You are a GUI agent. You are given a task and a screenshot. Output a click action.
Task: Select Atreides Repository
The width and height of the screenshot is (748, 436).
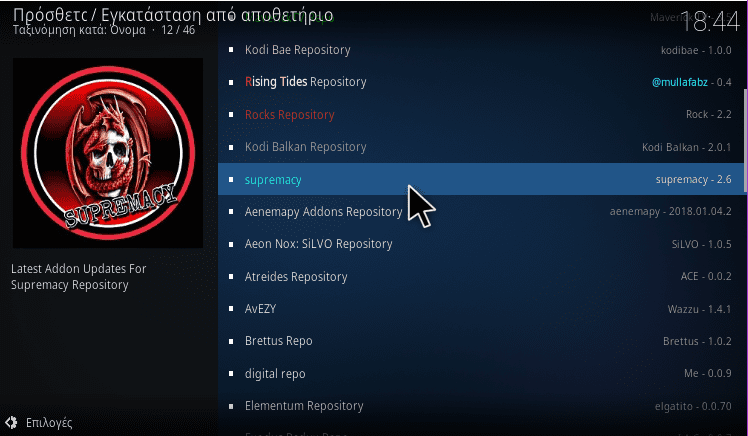[481, 277]
